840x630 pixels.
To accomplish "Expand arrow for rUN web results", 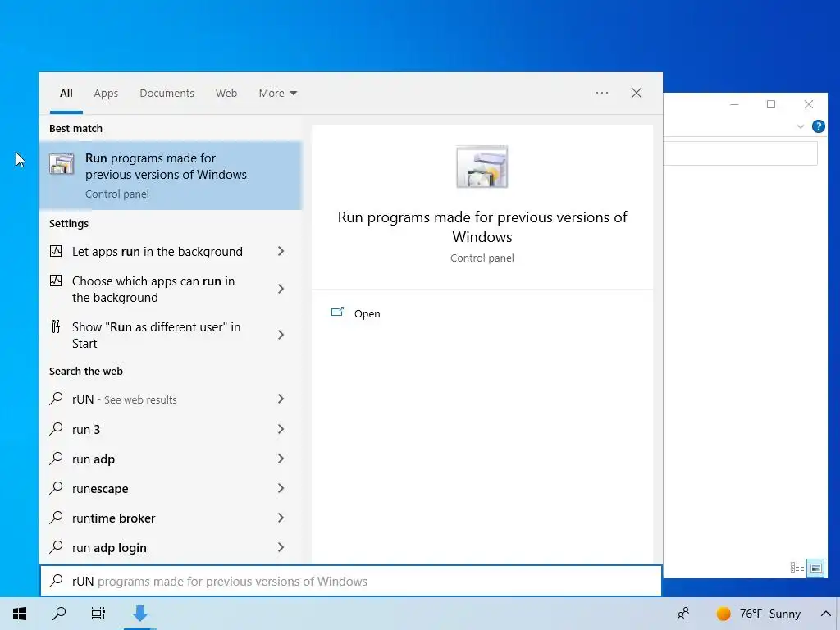I will point(281,399).
